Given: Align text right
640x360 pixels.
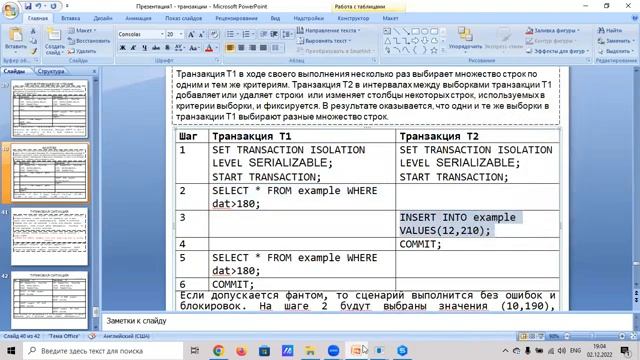Looking at the screenshot, I should pos(253,48).
